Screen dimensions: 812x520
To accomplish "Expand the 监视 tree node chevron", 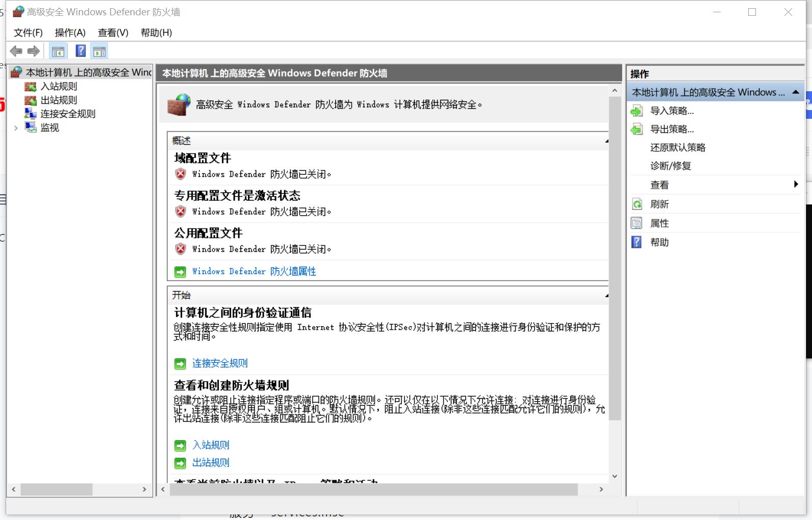I will [x=16, y=128].
